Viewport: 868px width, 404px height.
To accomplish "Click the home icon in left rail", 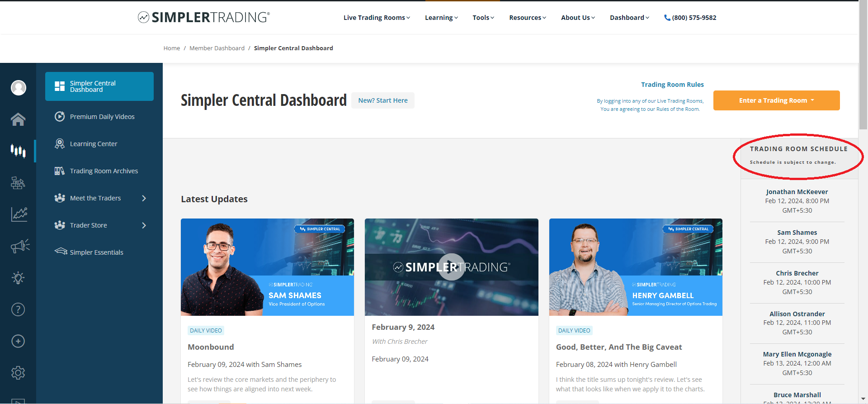I will (x=18, y=119).
